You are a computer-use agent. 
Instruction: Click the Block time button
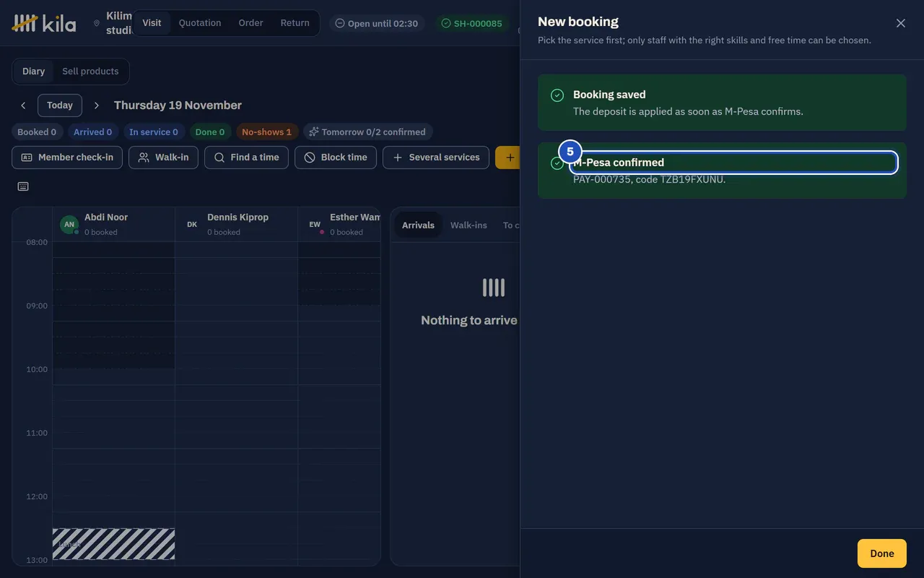336,158
